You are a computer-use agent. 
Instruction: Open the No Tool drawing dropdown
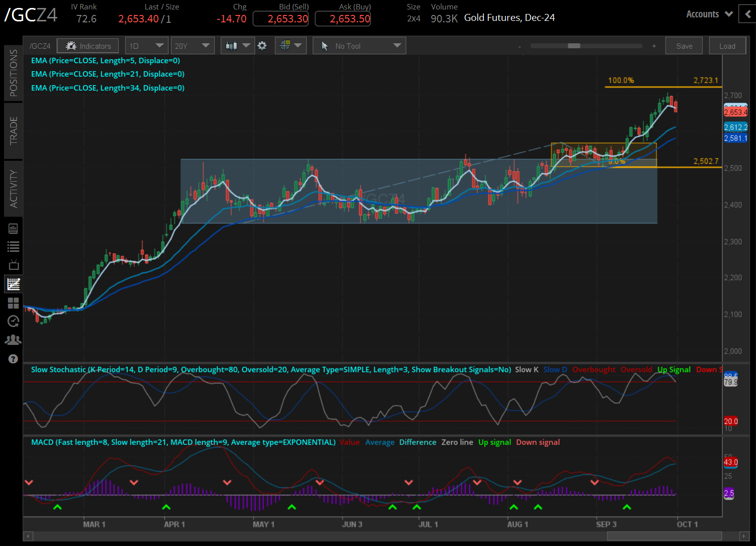pyautogui.click(x=360, y=46)
